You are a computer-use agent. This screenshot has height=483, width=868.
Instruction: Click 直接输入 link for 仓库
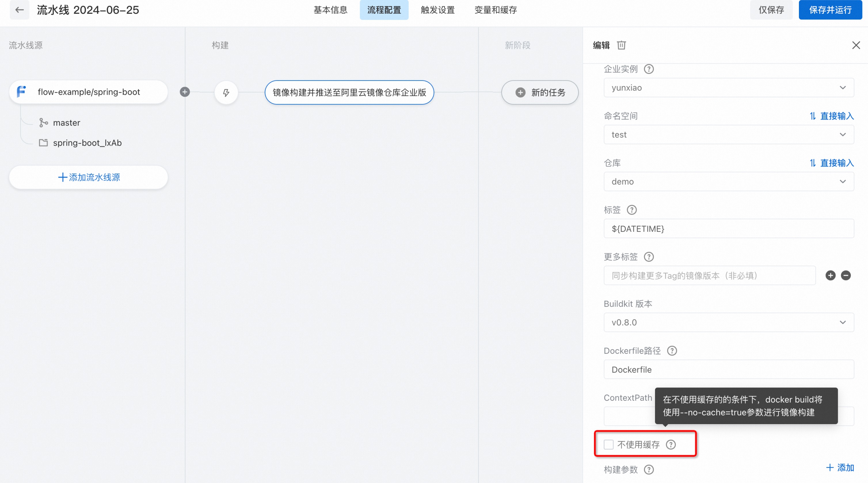pyautogui.click(x=832, y=163)
